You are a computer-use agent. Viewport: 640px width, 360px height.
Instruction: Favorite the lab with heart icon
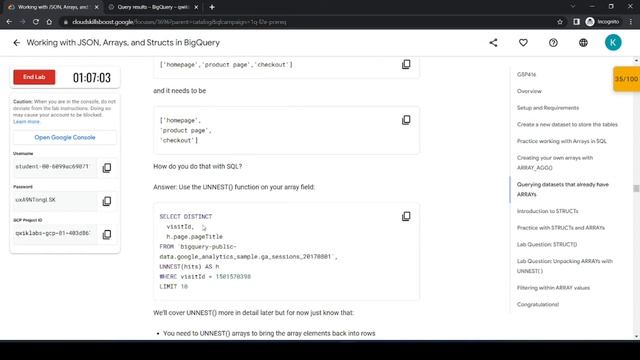(x=523, y=42)
